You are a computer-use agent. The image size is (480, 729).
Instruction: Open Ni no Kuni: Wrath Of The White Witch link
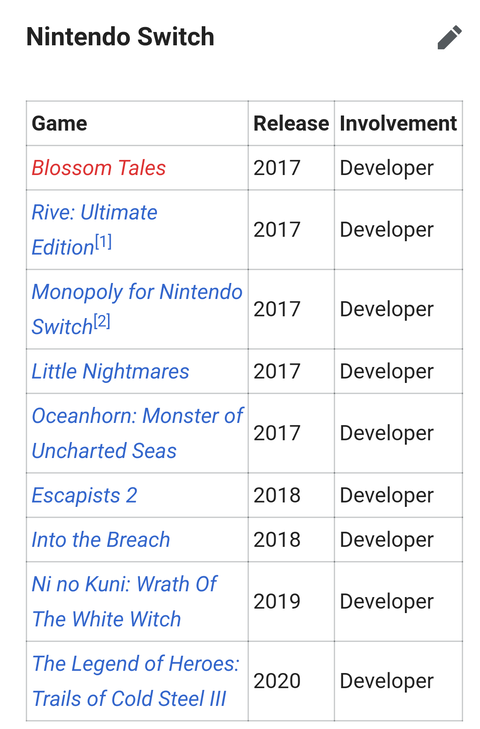[x=124, y=602]
